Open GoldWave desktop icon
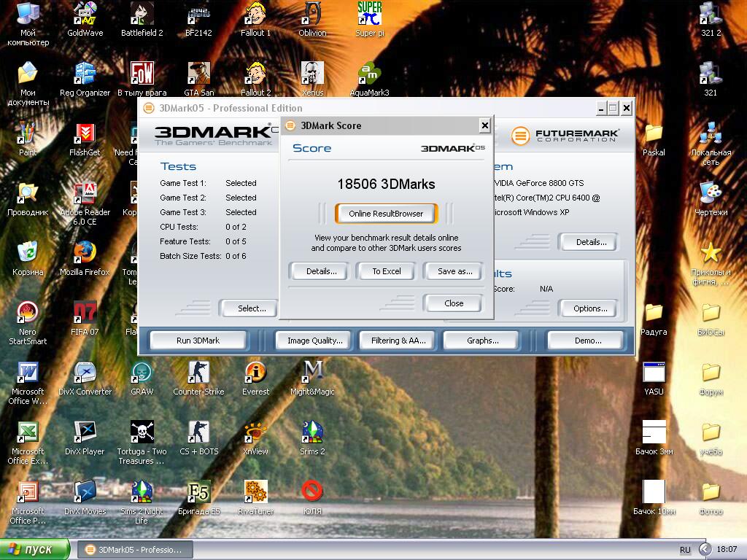This screenshot has height=560, width=747. 85,20
